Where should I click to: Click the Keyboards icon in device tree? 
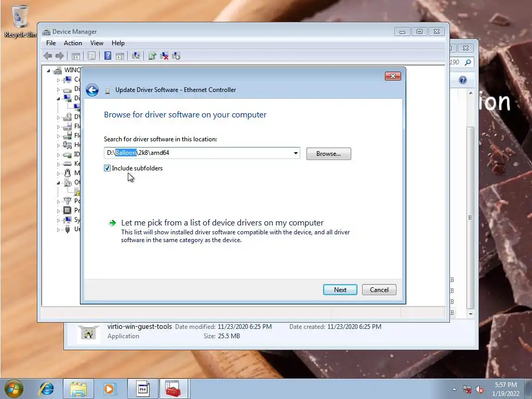68,164
